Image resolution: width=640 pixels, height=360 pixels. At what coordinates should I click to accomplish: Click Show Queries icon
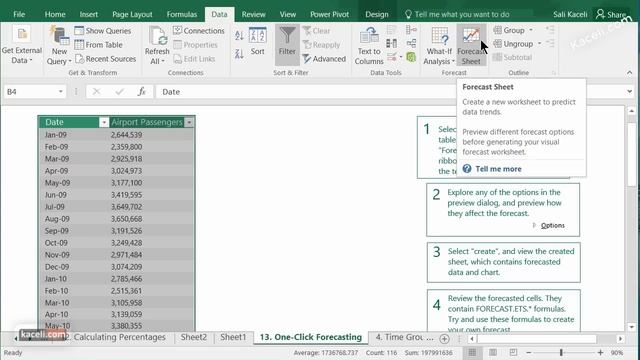(79, 31)
